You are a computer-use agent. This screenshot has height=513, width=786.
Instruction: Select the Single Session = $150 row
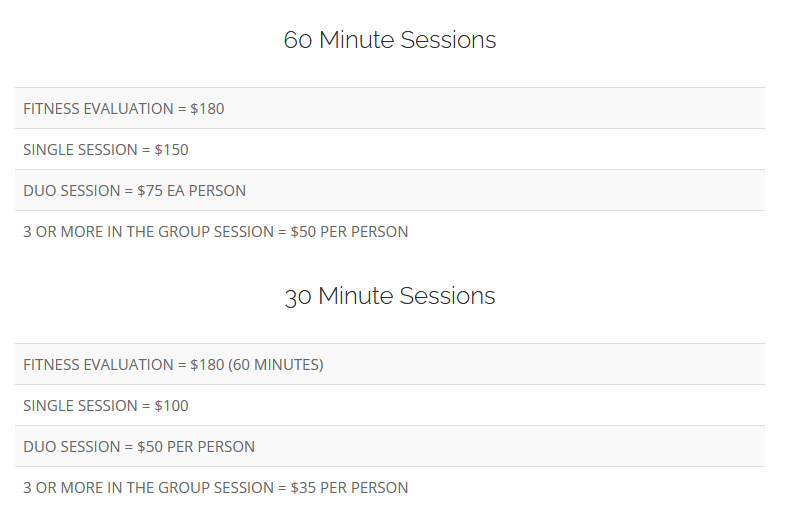coord(390,150)
